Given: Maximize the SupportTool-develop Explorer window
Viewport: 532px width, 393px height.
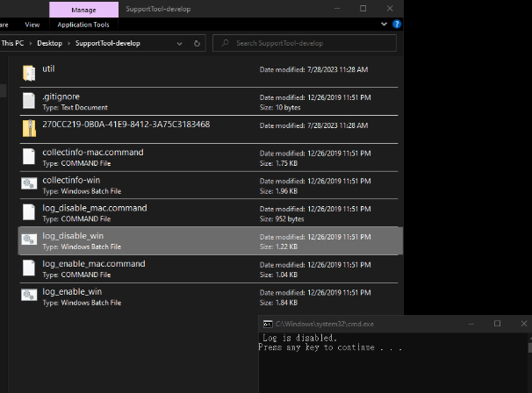Looking at the screenshot, I should [363, 9].
